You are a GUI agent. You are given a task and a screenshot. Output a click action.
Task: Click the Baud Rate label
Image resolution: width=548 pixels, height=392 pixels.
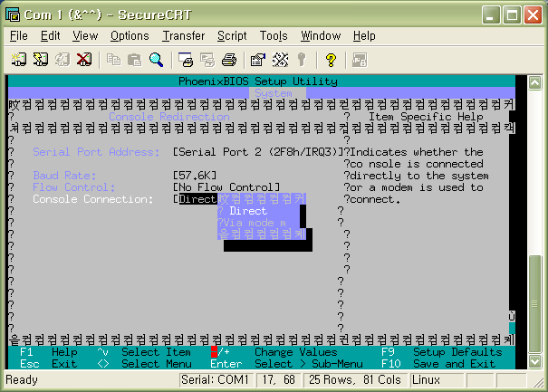pos(64,176)
